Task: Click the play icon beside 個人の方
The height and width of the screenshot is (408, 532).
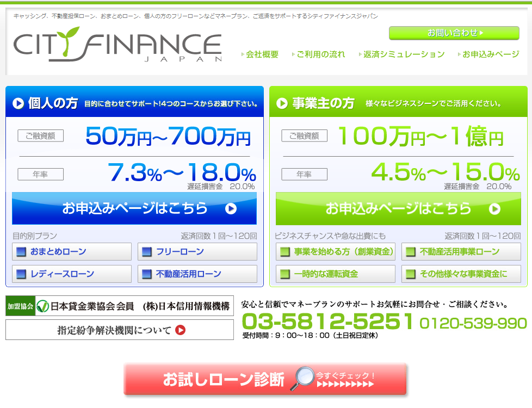Action: (18, 103)
